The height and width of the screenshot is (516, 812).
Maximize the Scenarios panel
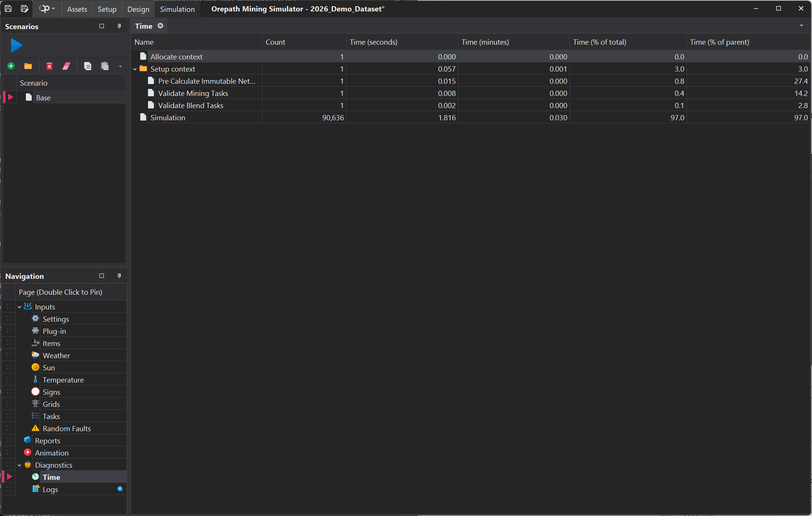pos(102,26)
